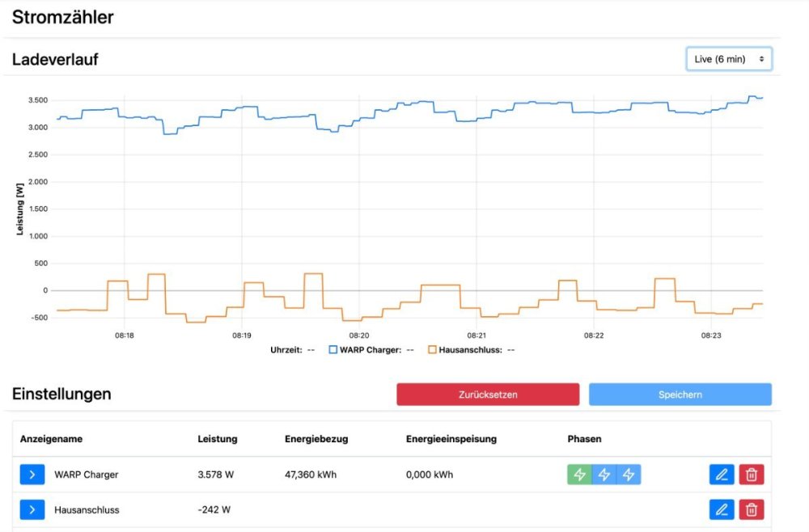This screenshot has width=809, height=532.
Task: Toggle the orange Hausanschluss legend box
Action: (432, 350)
